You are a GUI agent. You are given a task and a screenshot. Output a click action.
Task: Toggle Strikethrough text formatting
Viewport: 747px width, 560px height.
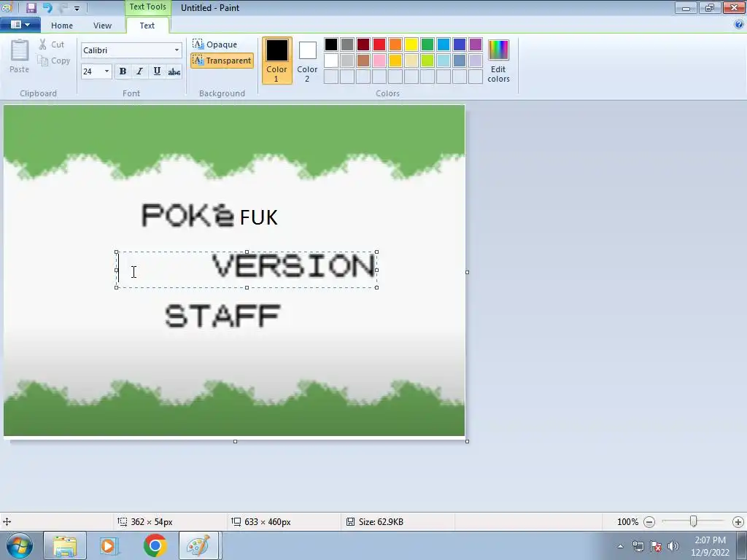(174, 71)
